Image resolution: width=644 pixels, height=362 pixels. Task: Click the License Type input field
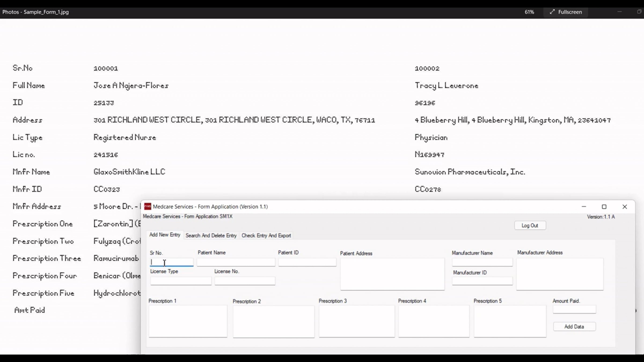(181, 281)
